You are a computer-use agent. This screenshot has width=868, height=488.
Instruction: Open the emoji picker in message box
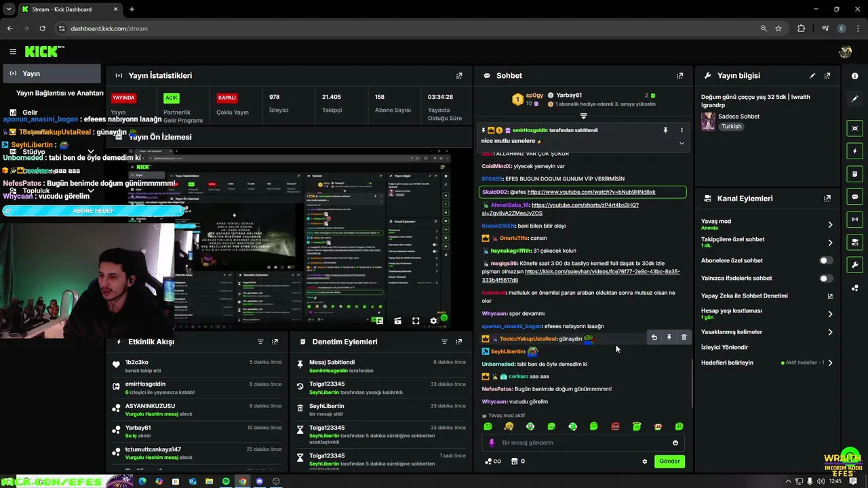[x=675, y=443]
